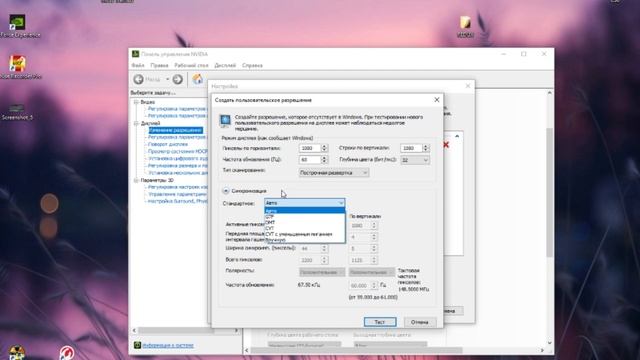
Task: Choose Авто in the timing list
Action: click(x=304, y=211)
